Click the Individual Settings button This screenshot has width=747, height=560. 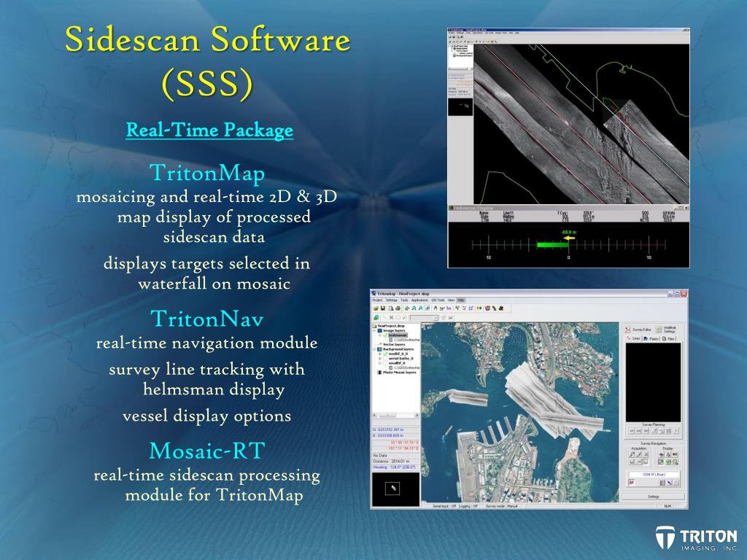click(x=666, y=330)
